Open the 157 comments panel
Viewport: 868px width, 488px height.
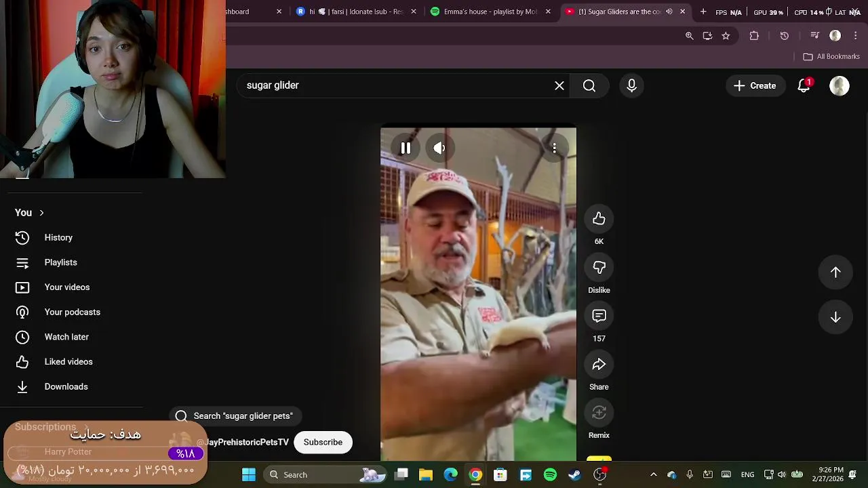[599, 316]
